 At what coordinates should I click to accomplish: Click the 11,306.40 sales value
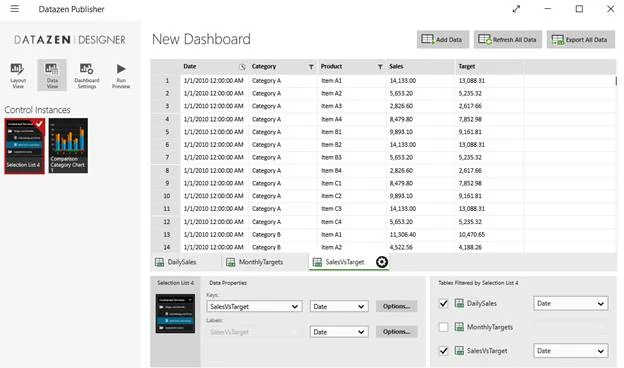point(403,234)
